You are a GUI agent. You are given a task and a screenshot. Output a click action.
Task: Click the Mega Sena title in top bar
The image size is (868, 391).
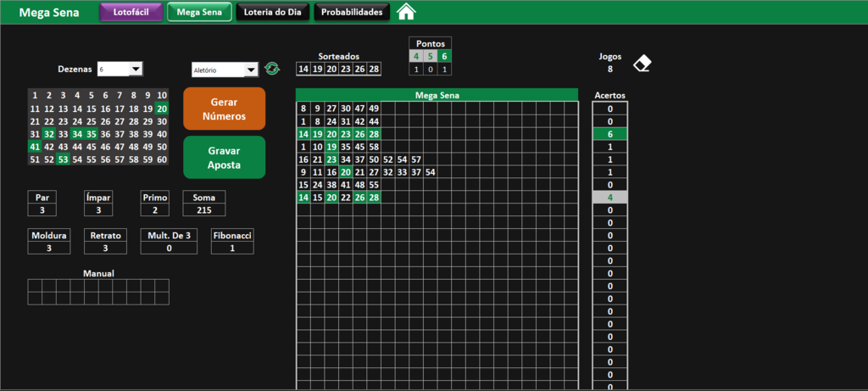pos(49,12)
